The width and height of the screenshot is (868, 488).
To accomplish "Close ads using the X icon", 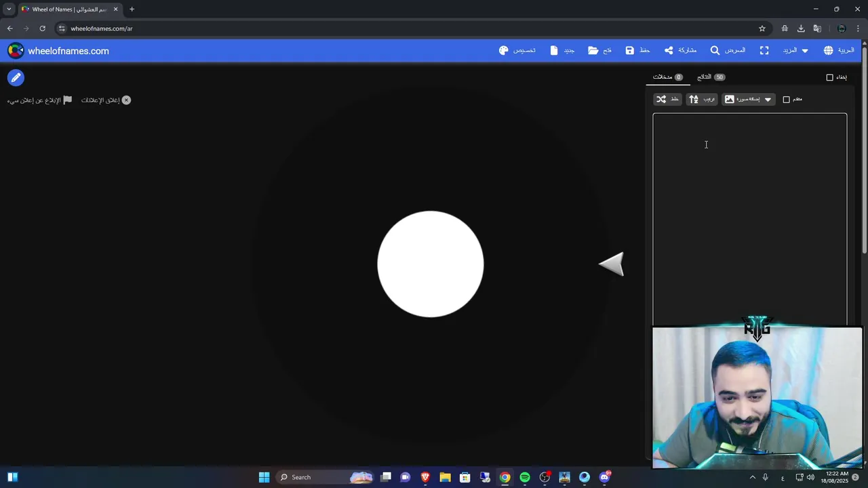I will coord(126,100).
